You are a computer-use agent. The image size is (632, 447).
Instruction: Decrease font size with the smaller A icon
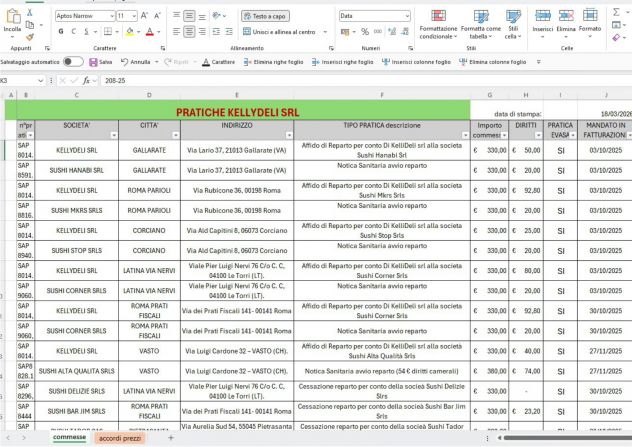157,16
